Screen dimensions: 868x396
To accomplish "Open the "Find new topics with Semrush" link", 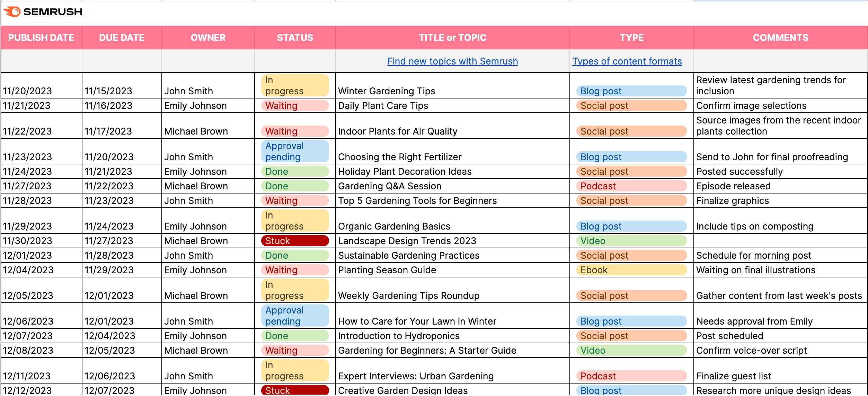I will coord(452,61).
